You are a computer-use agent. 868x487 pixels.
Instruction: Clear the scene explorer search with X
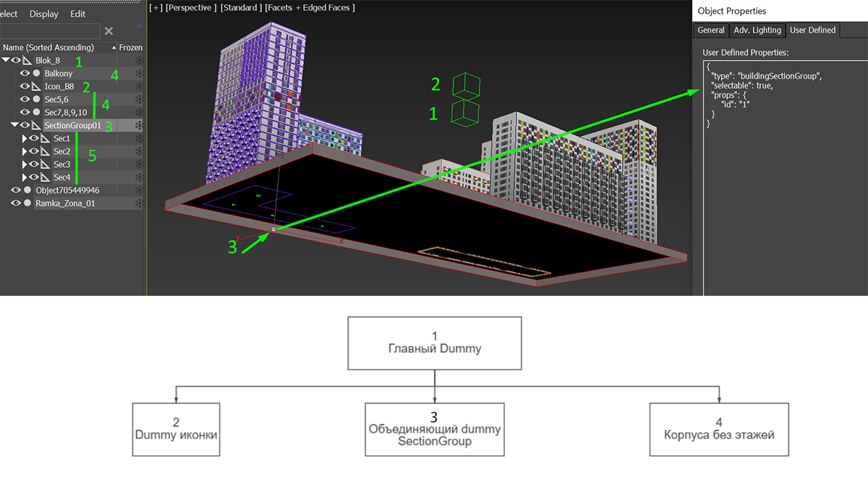pyautogui.click(x=109, y=31)
